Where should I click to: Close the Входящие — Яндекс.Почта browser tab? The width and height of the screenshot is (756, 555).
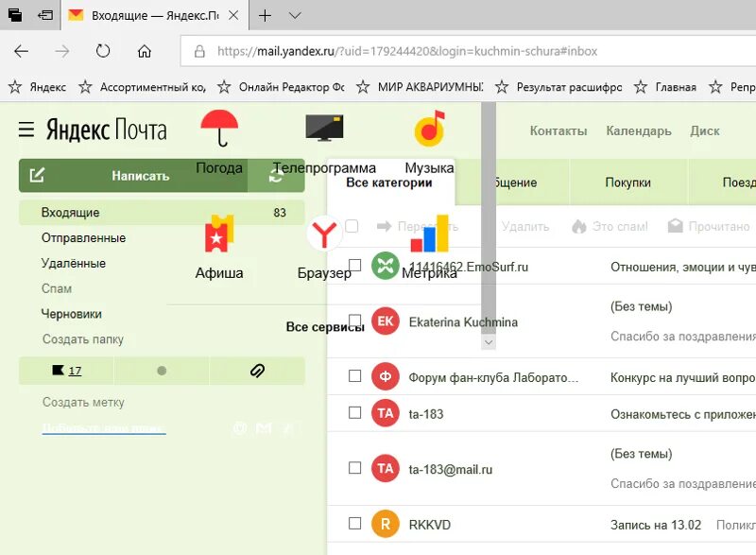[x=233, y=15]
